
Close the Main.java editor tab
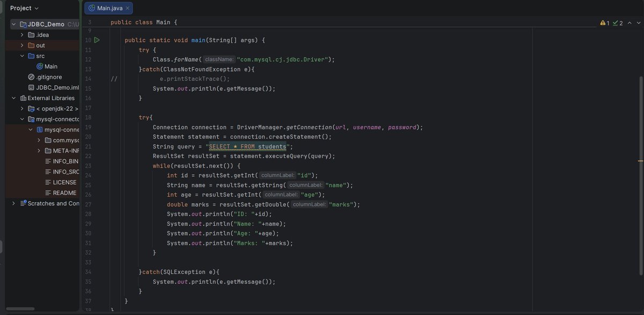pyautogui.click(x=127, y=8)
